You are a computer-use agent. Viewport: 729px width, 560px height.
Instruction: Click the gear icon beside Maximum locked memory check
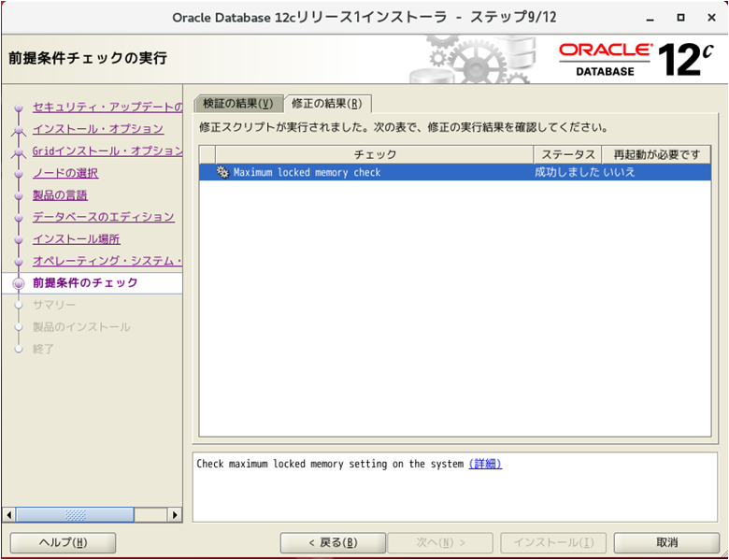tap(222, 173)
